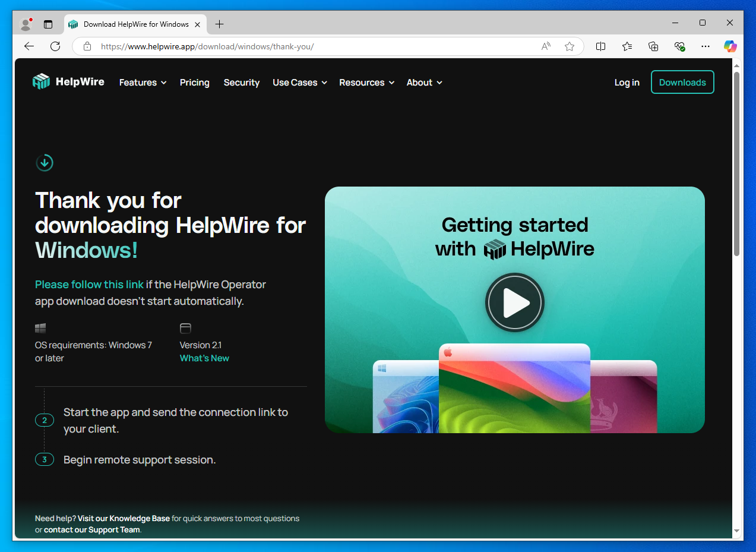The height and width of the screenshot is (552, 756).
Task: Click the window icon above Version 2.1
Action: (185, 328)
